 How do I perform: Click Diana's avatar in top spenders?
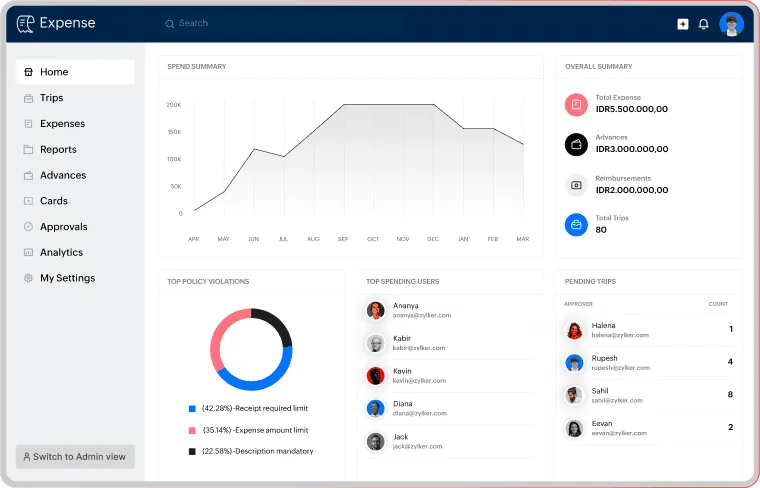pos(375,409)
